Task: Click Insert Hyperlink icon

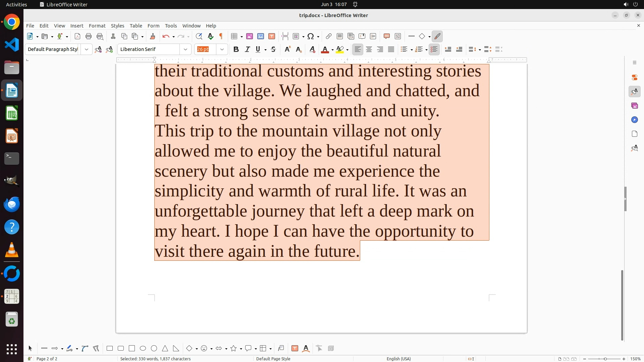Action: [329, 36]
